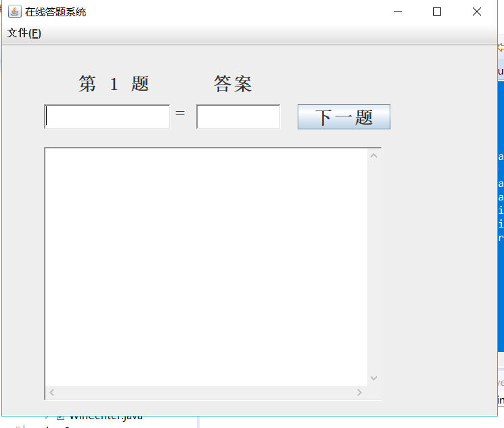Click inside the large results text area
This screenshot has width=504, height=428.
pyautogui.click(x=206, y=267)
